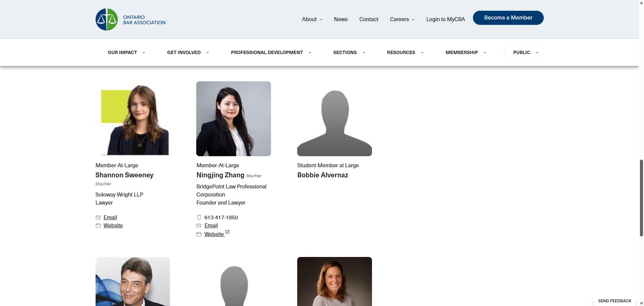Expand the About dropdown menu
This screenshot has height=306, width=644.
click(312, 19)
